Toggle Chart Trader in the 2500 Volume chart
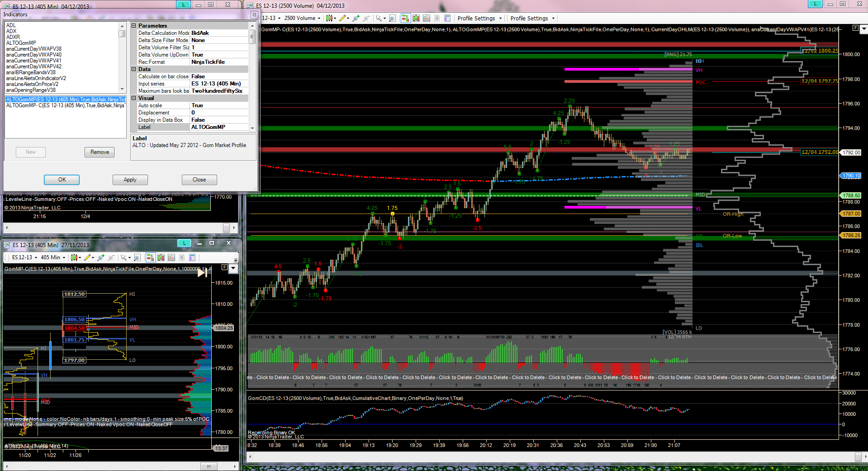868x471 pixels. (405, 18)
